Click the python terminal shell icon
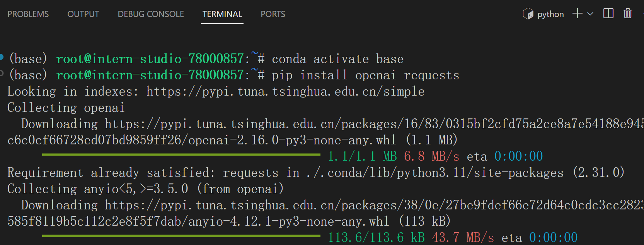This screenshot has height=245, width=644. point(528,14)
